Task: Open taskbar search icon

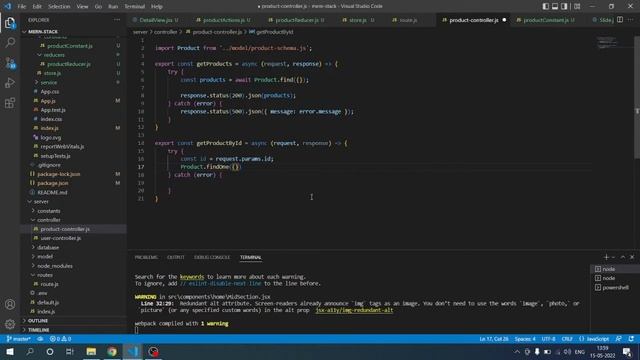Action: 30,352
